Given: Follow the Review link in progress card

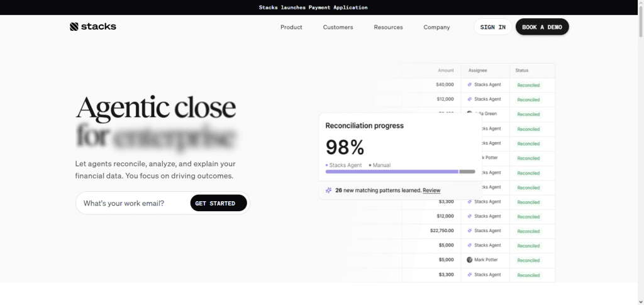Looking at the screenshot, I should point(431,191).
